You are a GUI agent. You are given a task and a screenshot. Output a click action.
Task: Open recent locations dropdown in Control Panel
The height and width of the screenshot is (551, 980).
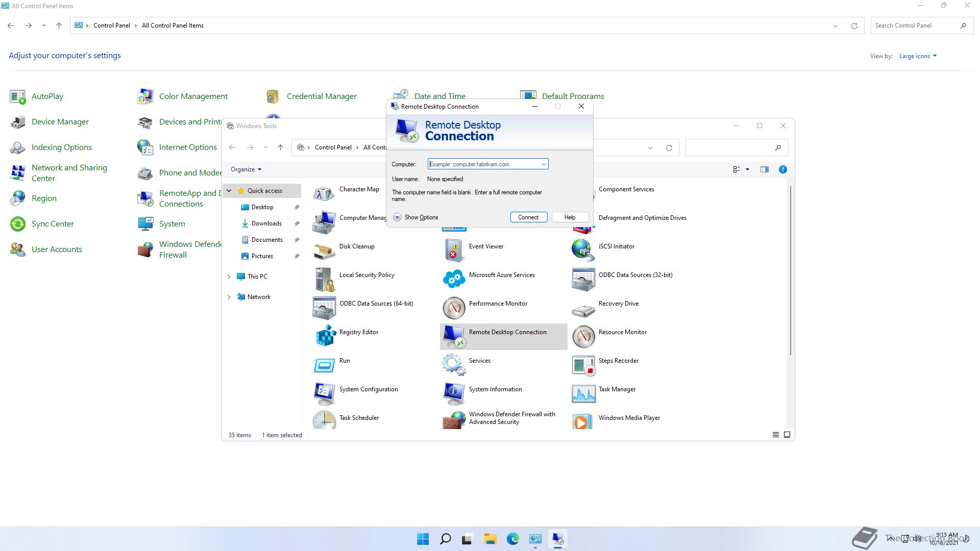pos(44,26)
